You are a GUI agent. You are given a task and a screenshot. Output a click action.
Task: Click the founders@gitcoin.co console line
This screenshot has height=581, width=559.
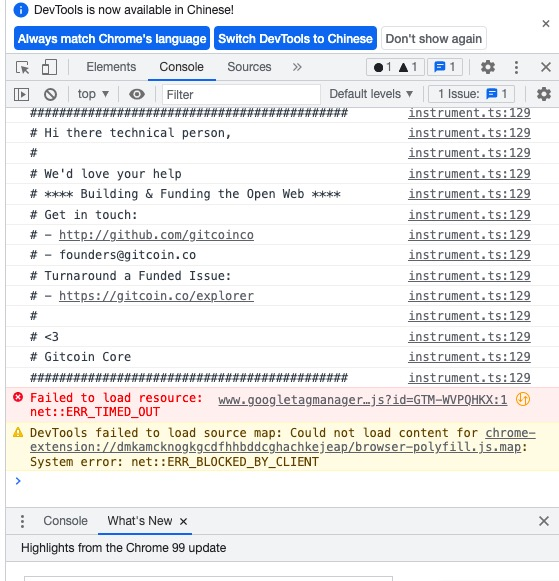pos(113,255)
